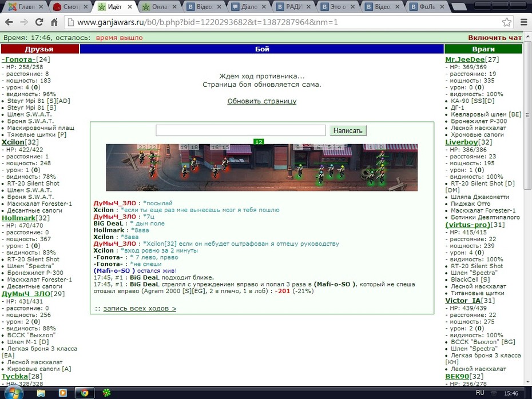Open friend ДуМыЧ_ЗЛО profile link in left column
This screenshot has width=532, height=399.
click(26, 294)
